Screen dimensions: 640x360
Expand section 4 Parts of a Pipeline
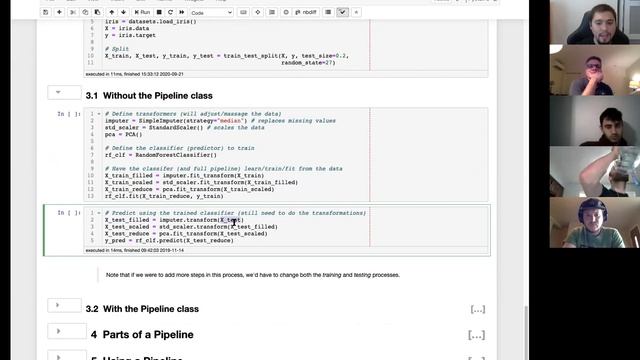coord(58,331)
